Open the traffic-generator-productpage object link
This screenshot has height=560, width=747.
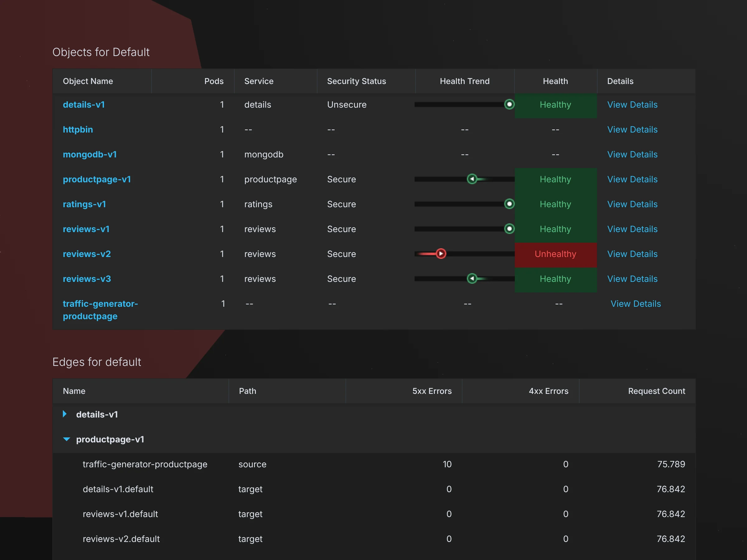pos(100,310)
